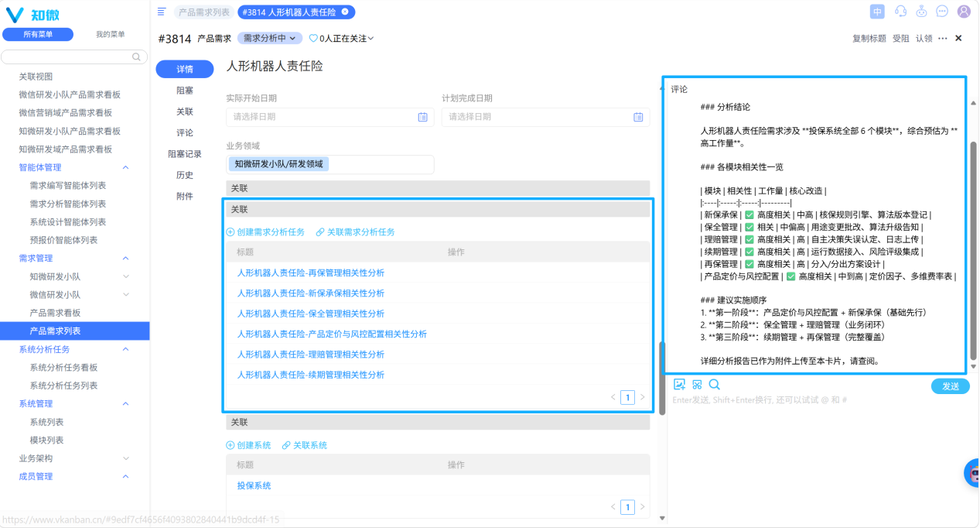Viewport: 980px width, 528px height.
Task: Click 复制标题 button
Action: click(x=869, y=38)
